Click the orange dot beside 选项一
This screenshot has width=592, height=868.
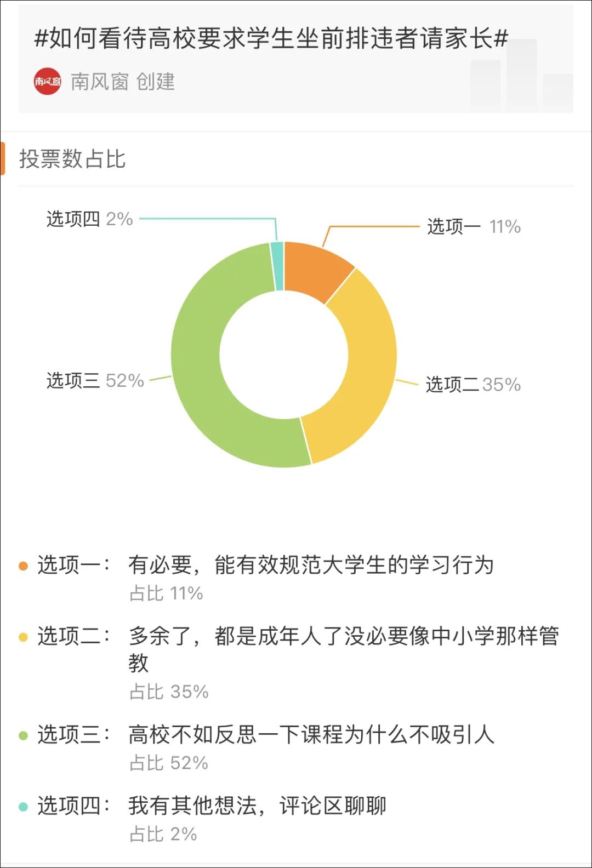point(23,566)
